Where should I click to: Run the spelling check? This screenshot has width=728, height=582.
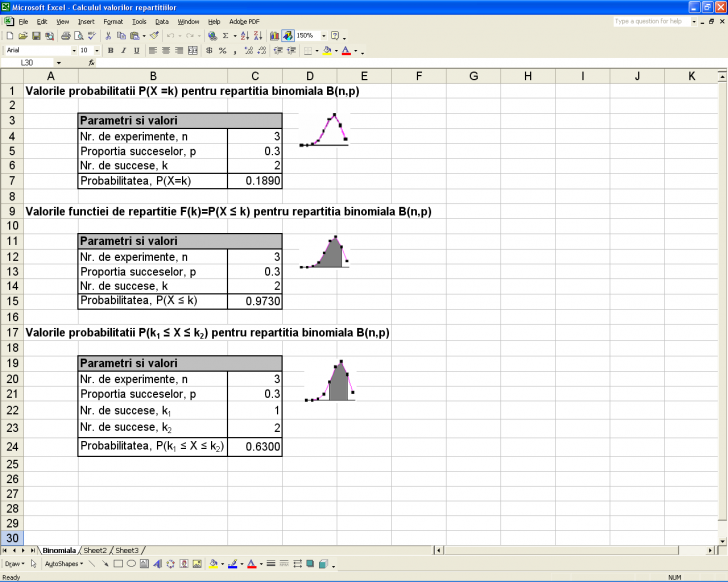(92, 36)
